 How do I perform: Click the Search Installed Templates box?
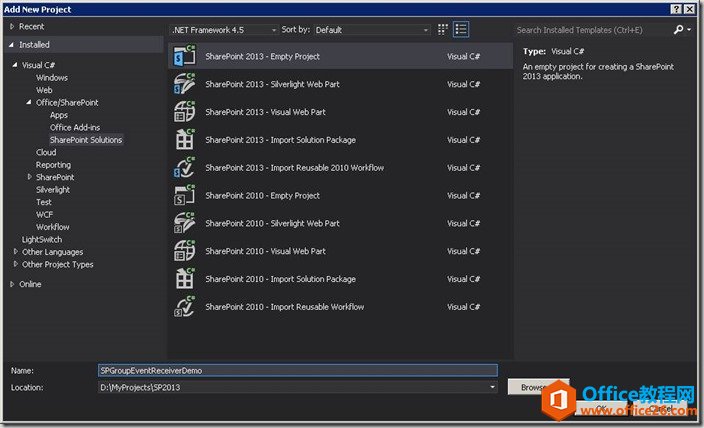pyautogui.click(x=596, y=30)
